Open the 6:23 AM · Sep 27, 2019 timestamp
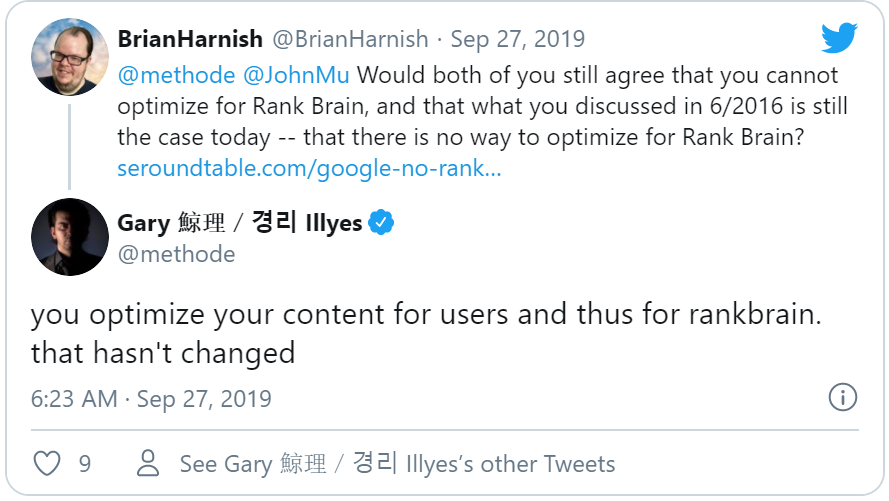This screenshot has height=501, width=889. tap(151, 398)
